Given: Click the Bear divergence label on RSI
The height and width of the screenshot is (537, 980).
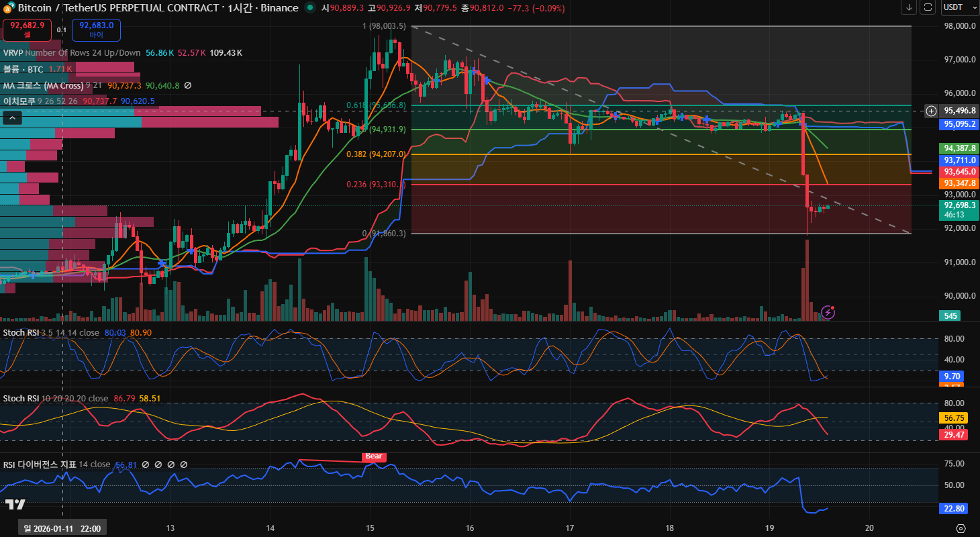Looking at the screenshot, I should click(373, 456).
